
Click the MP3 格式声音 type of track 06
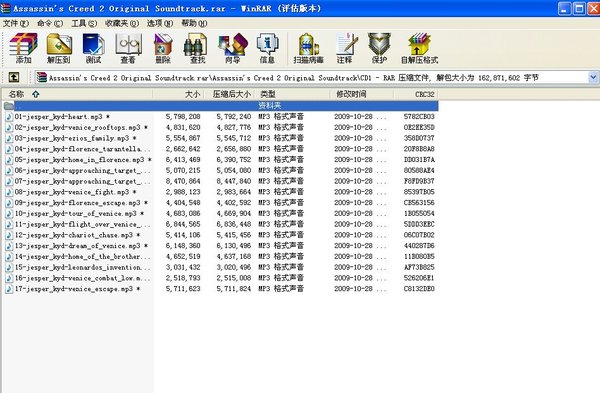coord(281,171)
